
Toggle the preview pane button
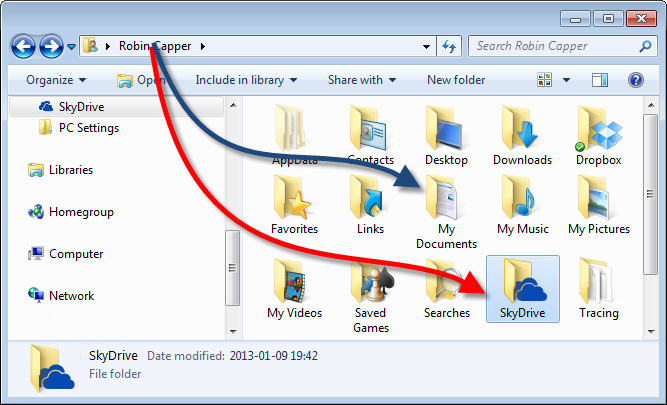(x=600, y=80)
